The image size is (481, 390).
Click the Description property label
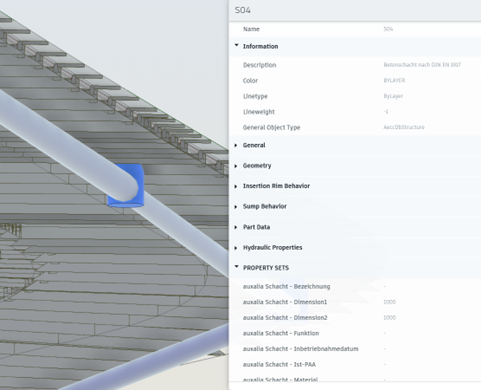coord(259,65)
